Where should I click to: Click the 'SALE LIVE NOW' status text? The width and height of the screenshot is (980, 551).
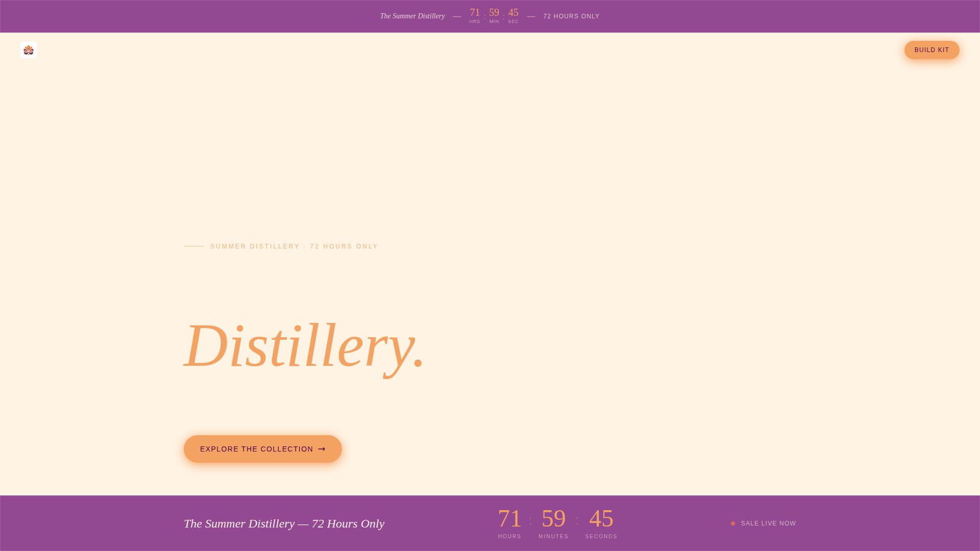pyautogui.click(x=768, y=523)
